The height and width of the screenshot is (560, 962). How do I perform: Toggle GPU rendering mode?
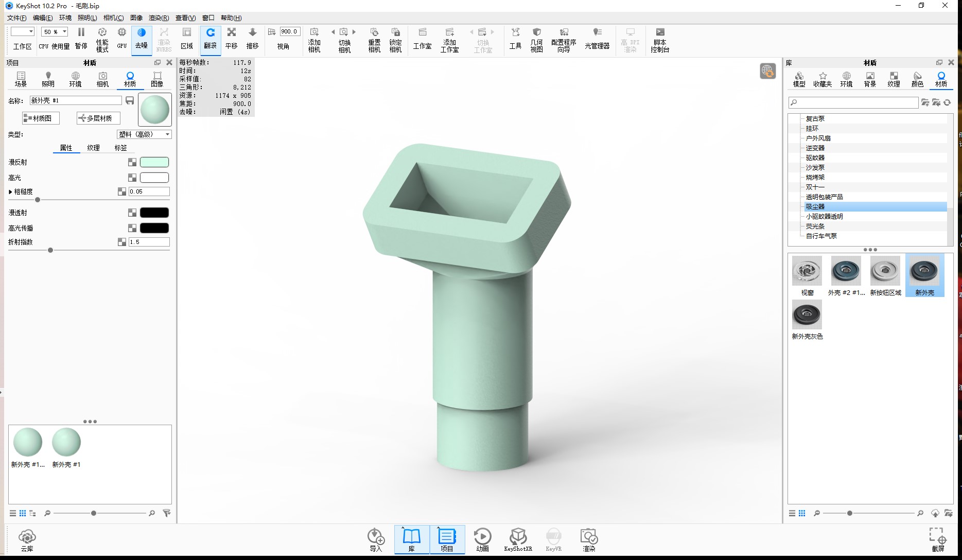[x=122, y=39]
